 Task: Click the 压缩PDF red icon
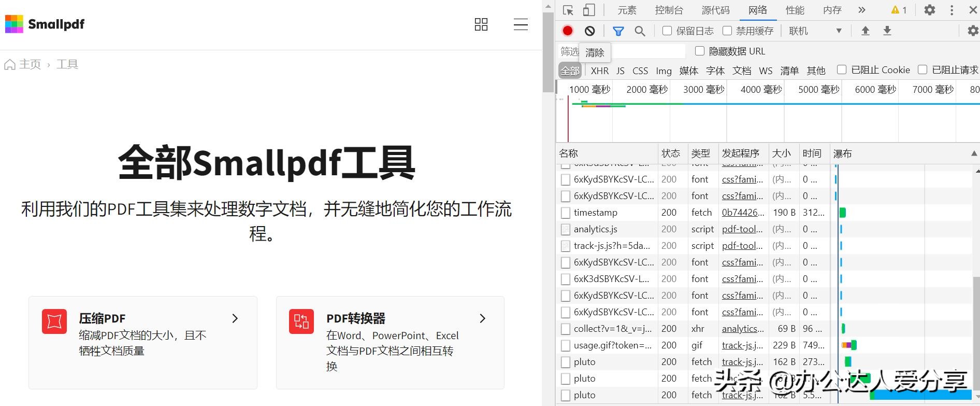click(54, 321)
